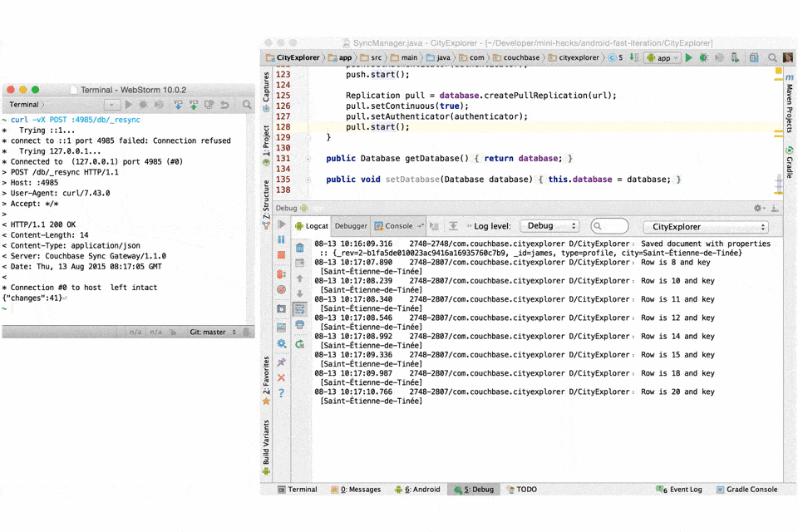The width and height of the screenshot is (798, 532).
Task: Open Git: master branch selector
Action: coord(213,332)
